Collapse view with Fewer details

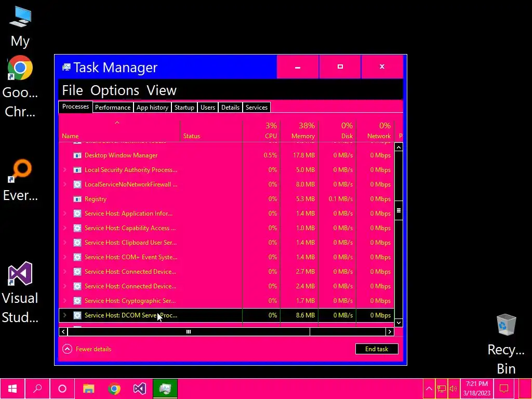coord(87,349)
